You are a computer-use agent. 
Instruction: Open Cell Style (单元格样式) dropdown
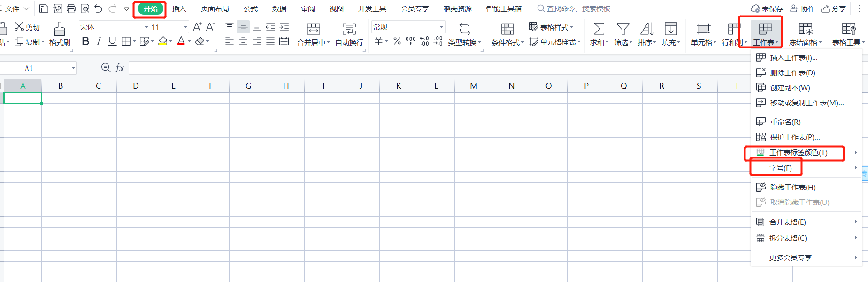pos(555,42)
